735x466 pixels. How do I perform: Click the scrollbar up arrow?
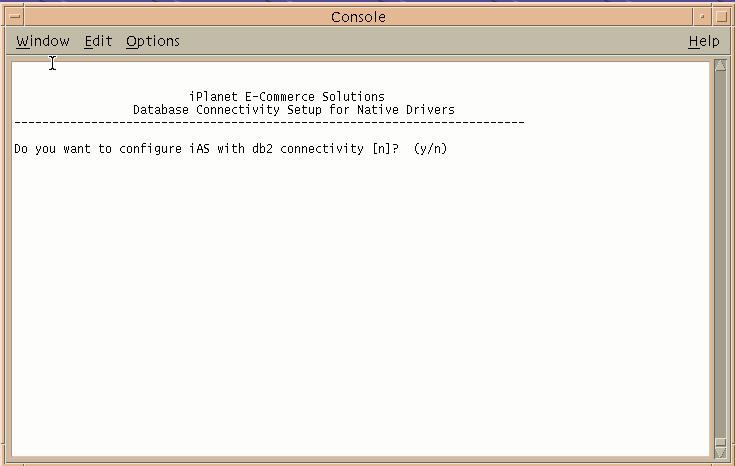(x=720, y=66)
